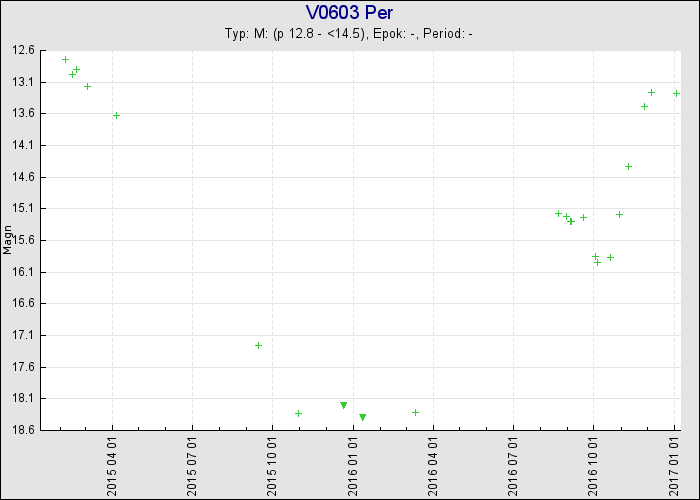Click the y-axis value 13.1
The width and height of the screenshot is (700, 500).
(23, 82)
